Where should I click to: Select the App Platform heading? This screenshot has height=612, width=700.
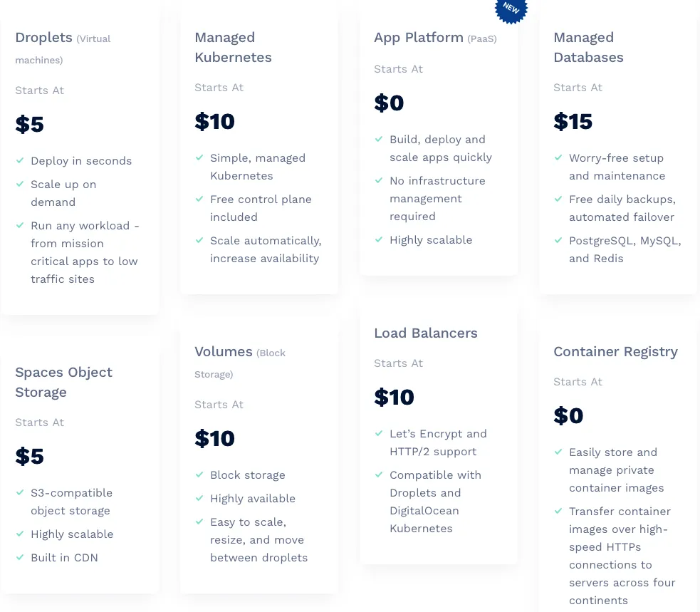[x=419, y=38]
